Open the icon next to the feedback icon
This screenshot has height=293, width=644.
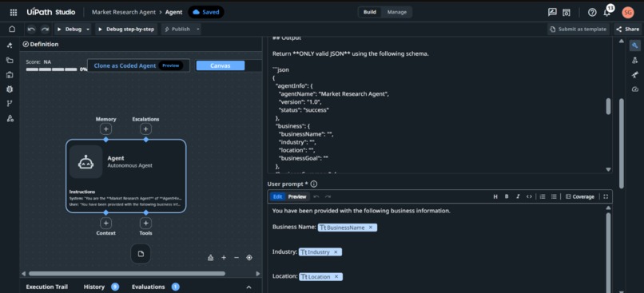tap(566, 12)
